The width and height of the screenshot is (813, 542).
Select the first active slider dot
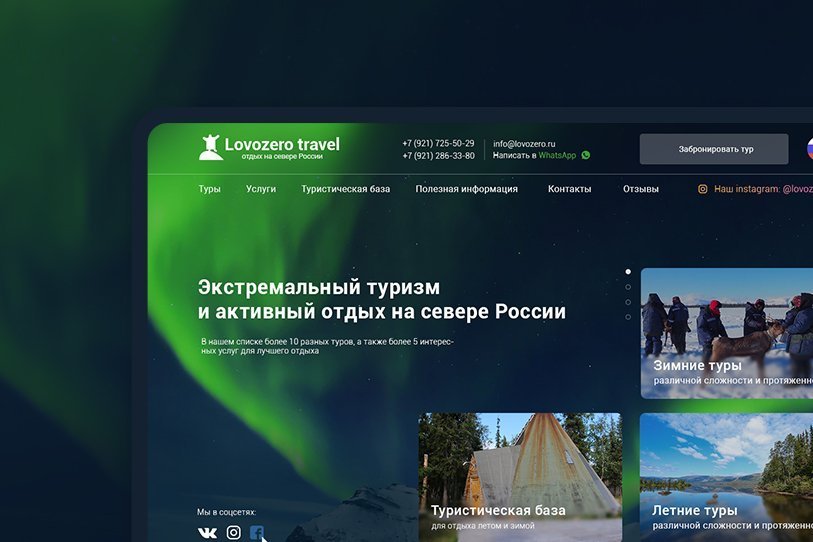coord(628,272)
